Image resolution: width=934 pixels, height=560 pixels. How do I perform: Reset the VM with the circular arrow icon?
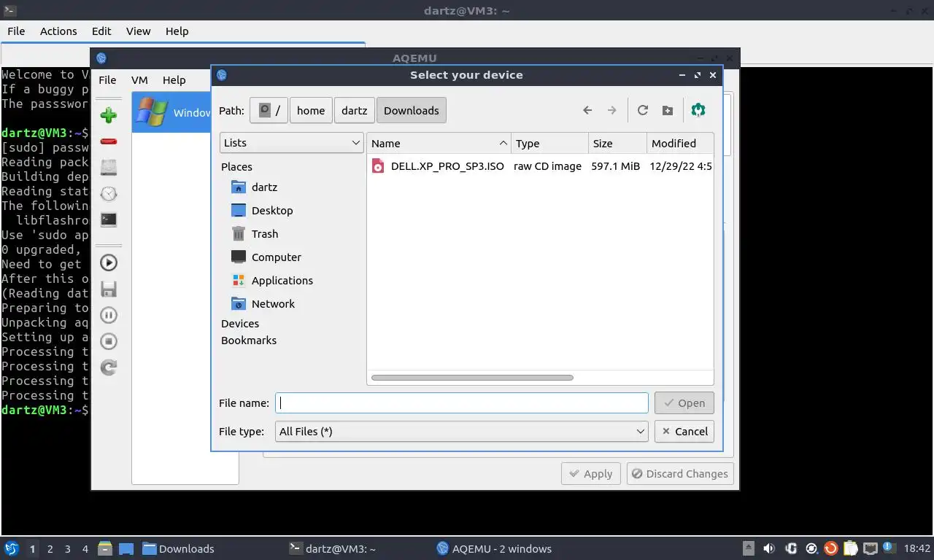click(109, 367)
